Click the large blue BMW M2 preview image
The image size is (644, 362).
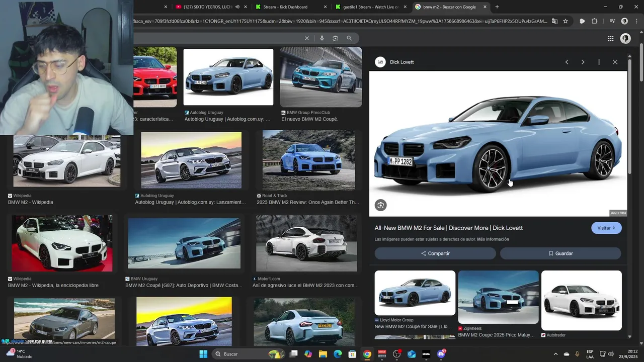498,143
